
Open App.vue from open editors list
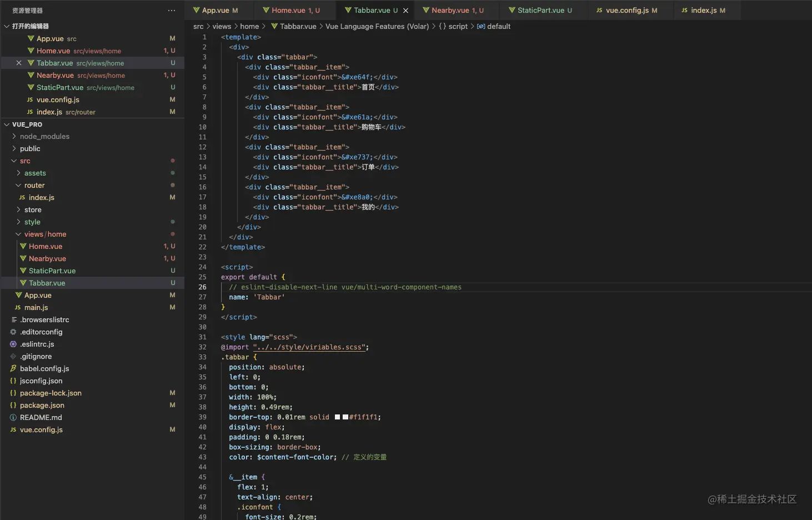[x=92, y=38]
